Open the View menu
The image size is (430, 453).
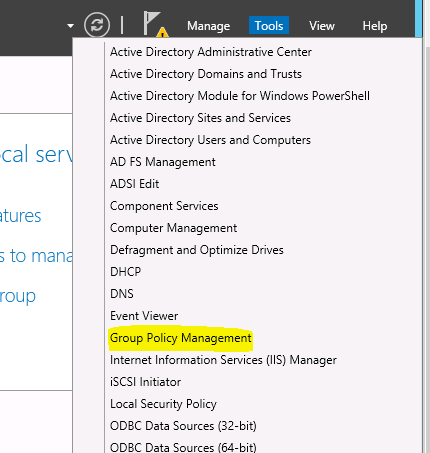click(x=322, y=26)
